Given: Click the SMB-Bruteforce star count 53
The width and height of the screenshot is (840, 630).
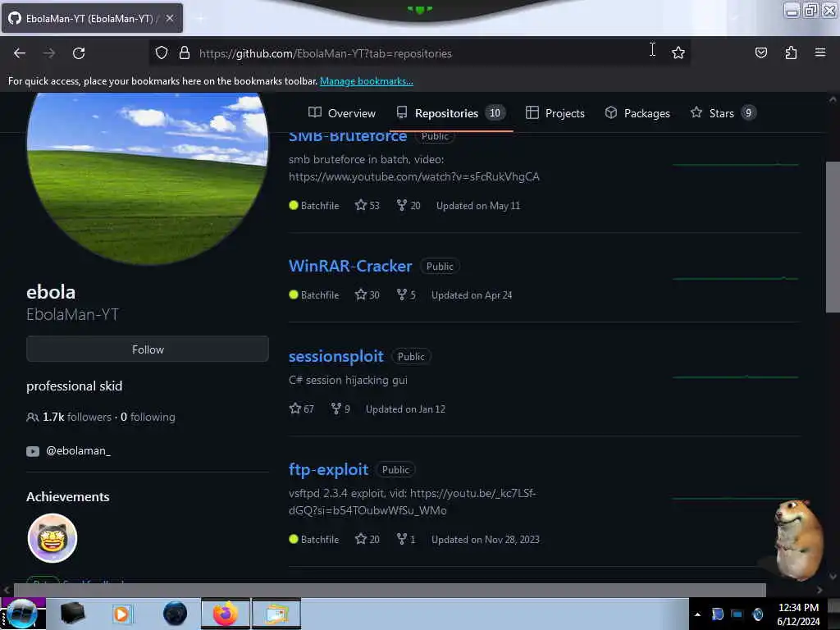Looking at the screenshot, I should pyautogui.click(x=367, y=205).
